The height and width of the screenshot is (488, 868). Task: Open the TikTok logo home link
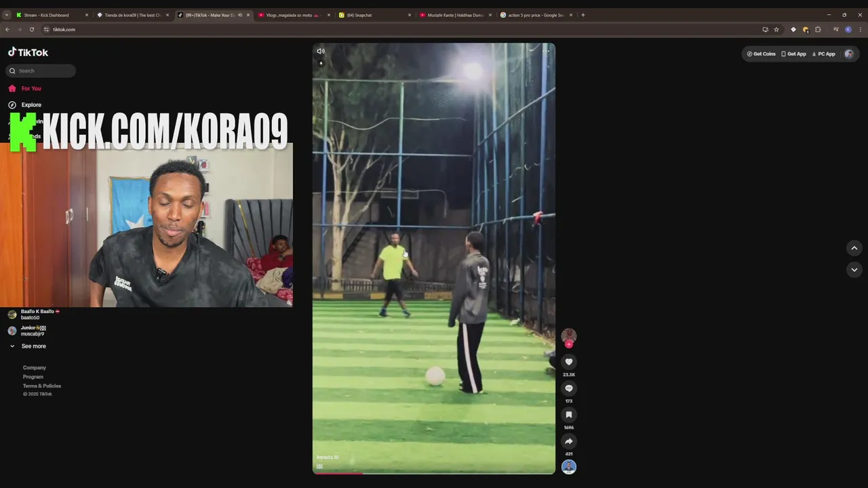(28, 52)
